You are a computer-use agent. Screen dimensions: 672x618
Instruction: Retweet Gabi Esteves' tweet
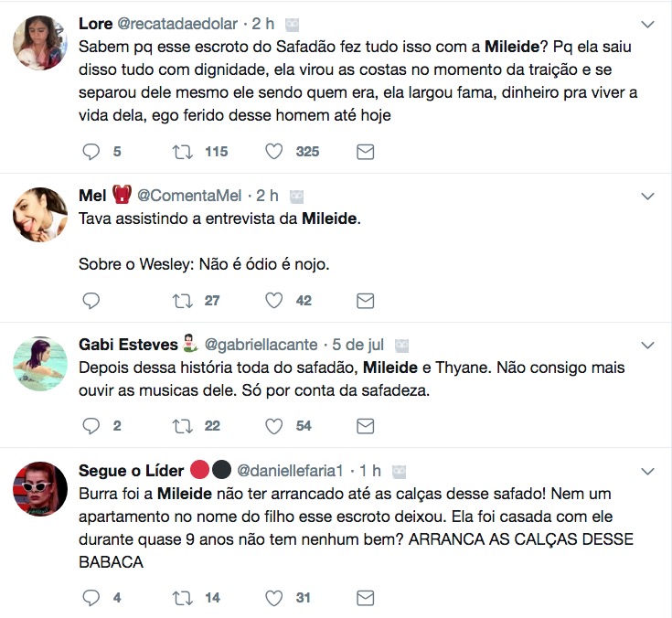click(x=183, y=425)
